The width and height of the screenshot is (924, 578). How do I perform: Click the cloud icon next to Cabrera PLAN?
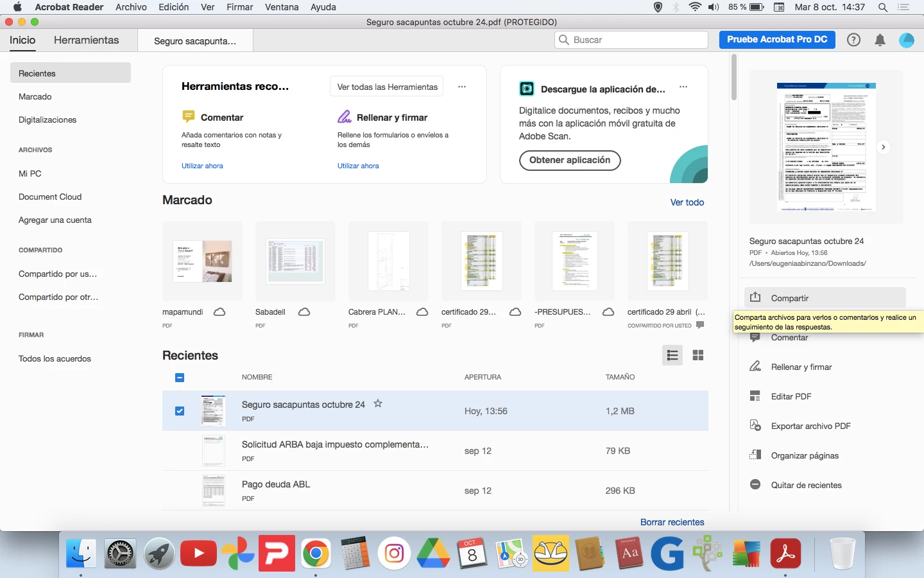(422, 312)
